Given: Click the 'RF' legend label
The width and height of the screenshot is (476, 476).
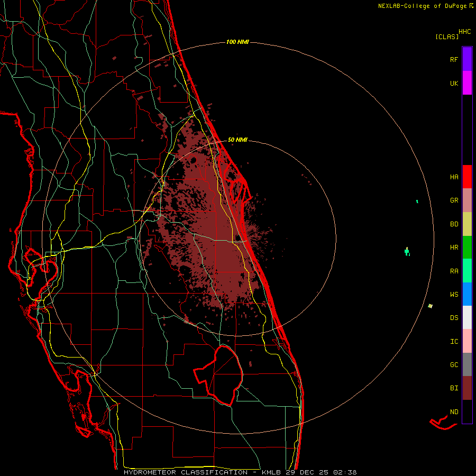Looking at the screenshot, I should pos(454,59).
